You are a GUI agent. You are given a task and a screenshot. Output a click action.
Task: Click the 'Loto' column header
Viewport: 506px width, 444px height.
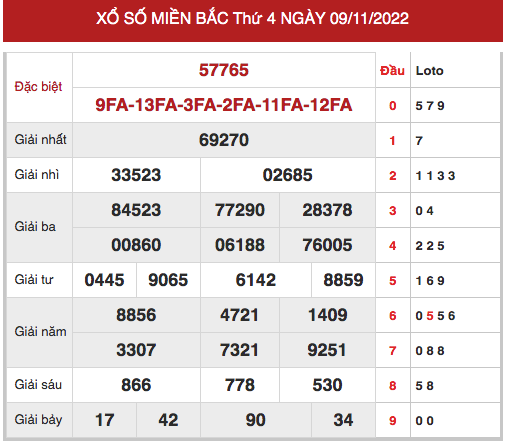[429, 71]
